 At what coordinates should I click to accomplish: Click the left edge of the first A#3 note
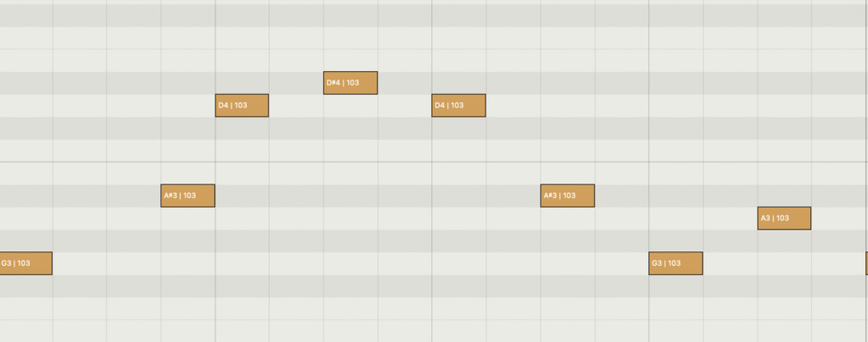click(x=162, y=196)
